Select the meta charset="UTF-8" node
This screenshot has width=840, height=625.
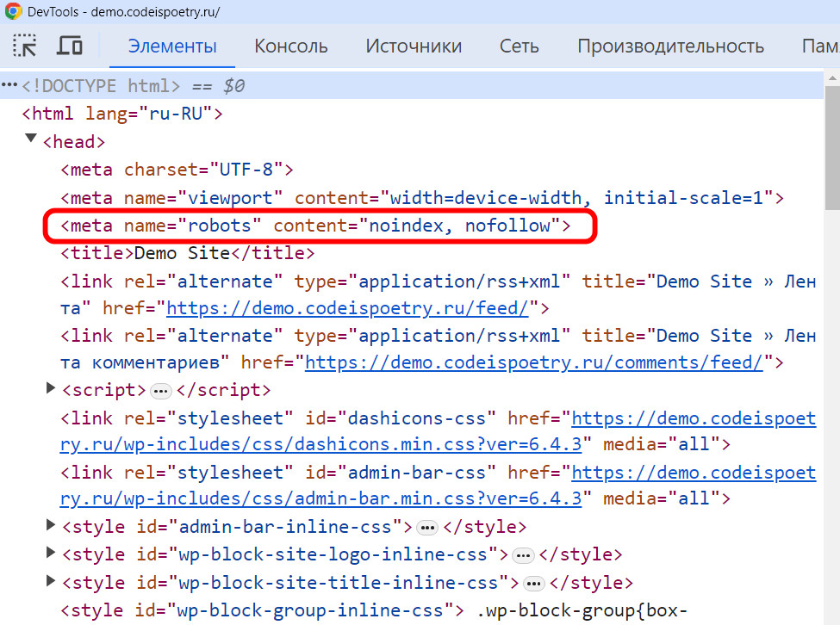177,170
